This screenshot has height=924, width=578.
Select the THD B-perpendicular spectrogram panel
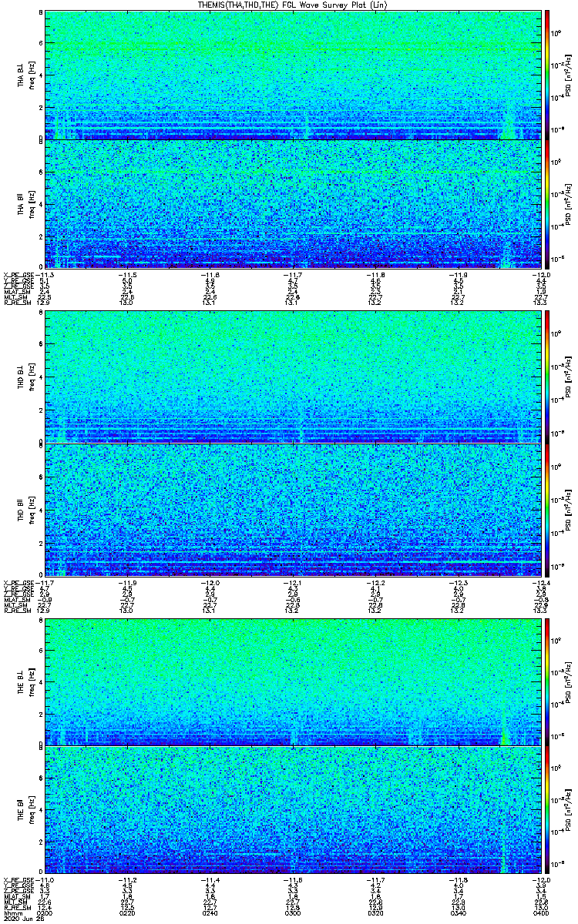(x=293, y=377)
